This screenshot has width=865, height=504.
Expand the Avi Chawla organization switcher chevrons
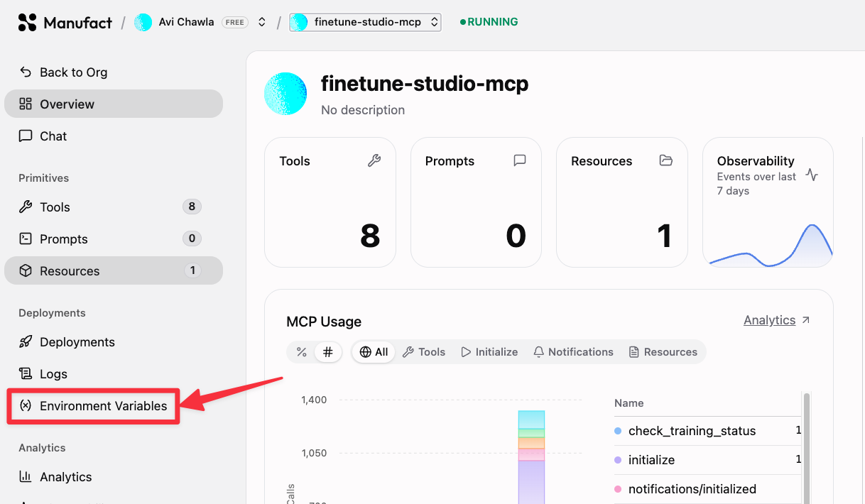(x=261, y=22)
